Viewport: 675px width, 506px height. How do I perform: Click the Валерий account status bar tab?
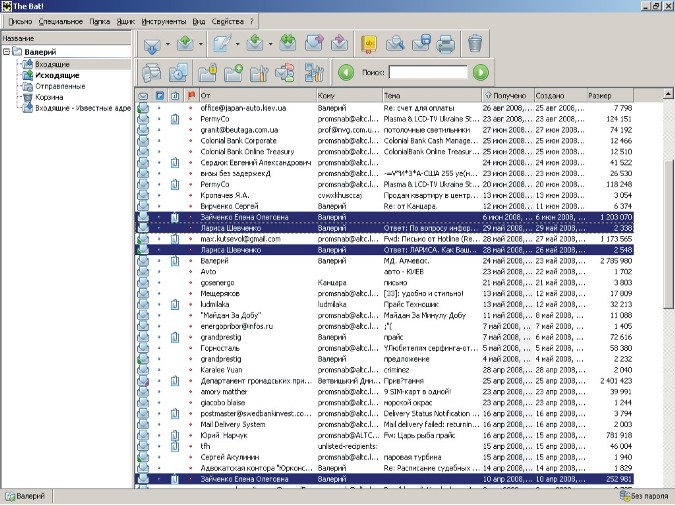coord(26,496)
